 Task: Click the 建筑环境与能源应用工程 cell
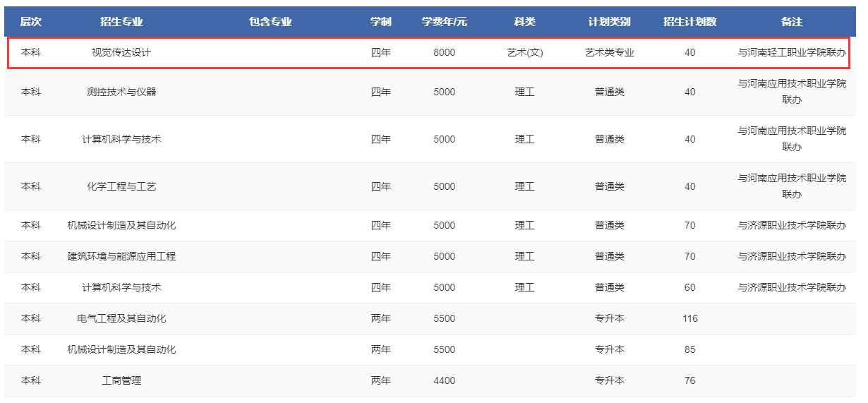point(121,256)
